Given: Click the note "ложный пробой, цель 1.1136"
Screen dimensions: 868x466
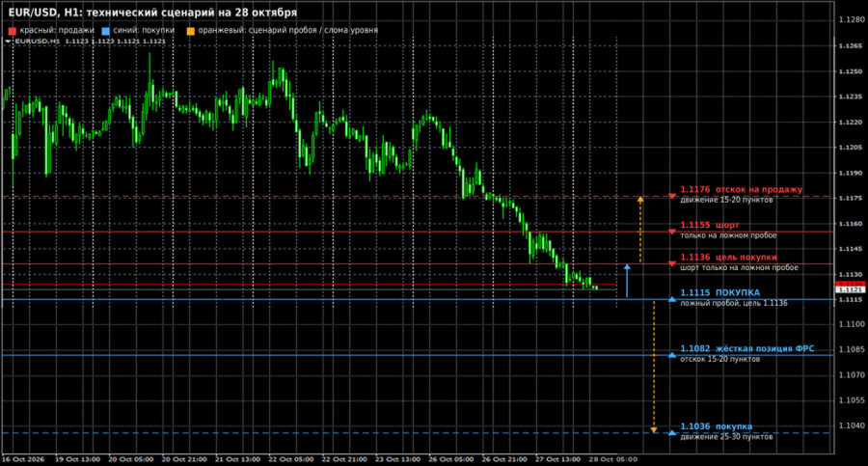Looking at the screenshot, I should coord(734,303).
